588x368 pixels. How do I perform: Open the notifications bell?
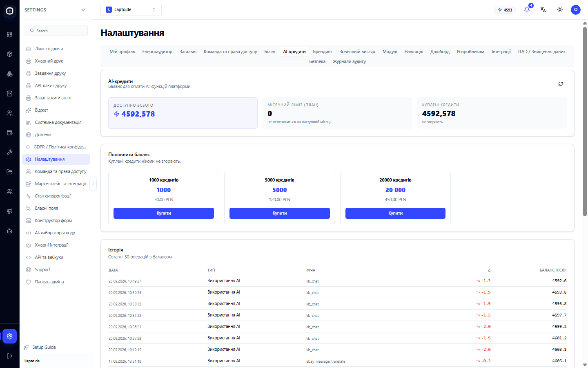[527, 10]
